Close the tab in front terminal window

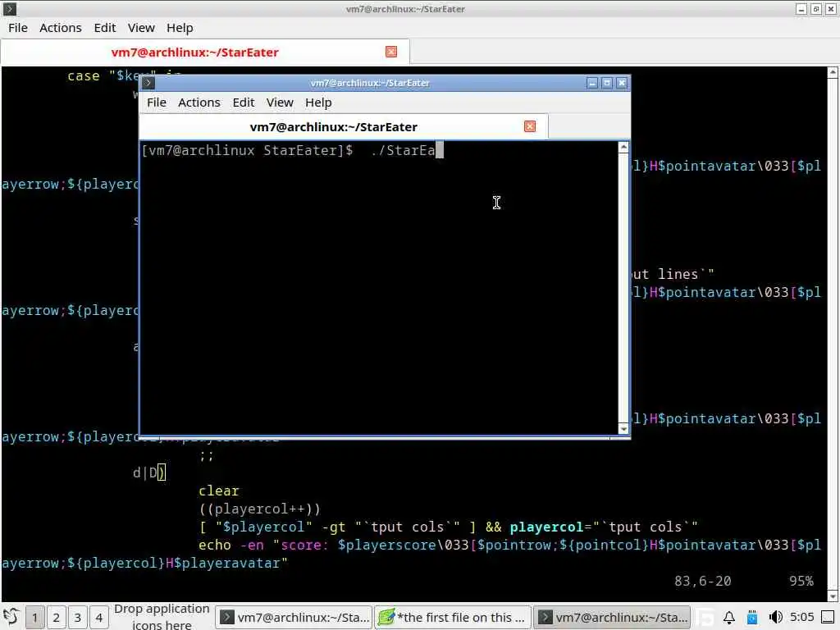pyautogui.click(x=530, y=126)
